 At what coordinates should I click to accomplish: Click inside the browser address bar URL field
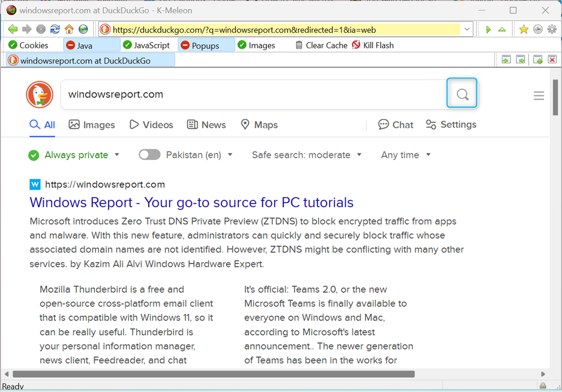286,30
